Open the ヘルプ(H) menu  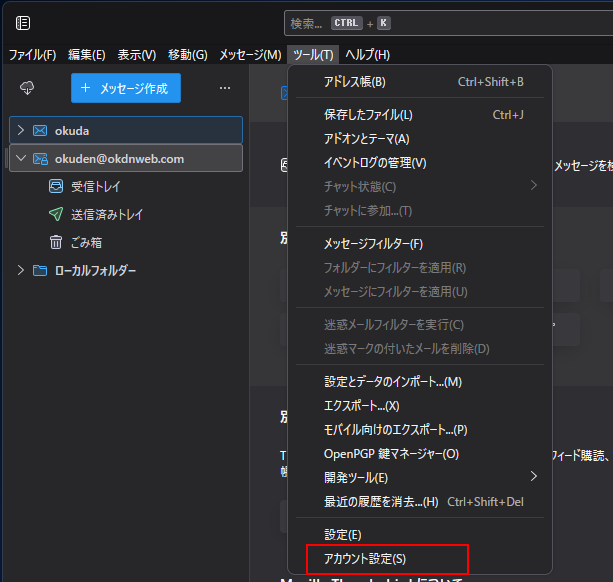click(x=367, y=54)
